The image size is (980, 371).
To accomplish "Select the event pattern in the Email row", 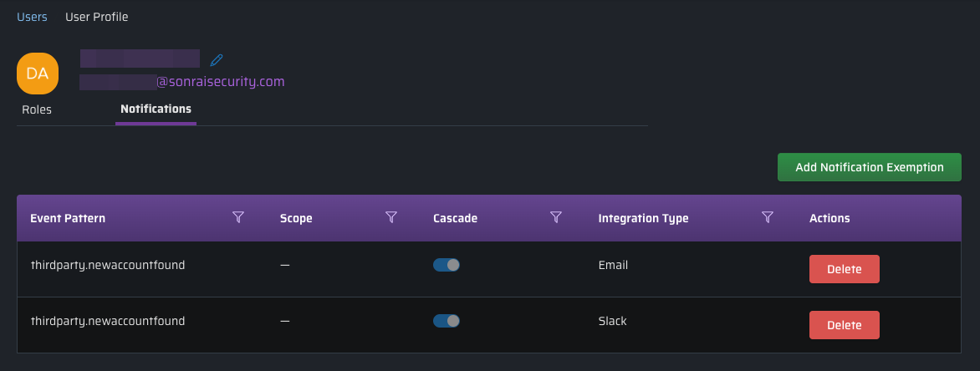I will (108, 265).
